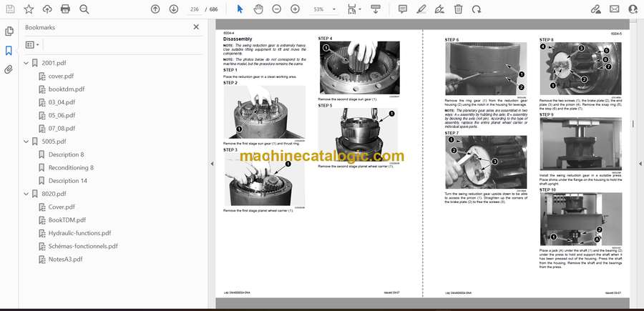Click the STEP 2 sun gear photo
The height and width of the screenshot is (311, 644).
point(264,112)
